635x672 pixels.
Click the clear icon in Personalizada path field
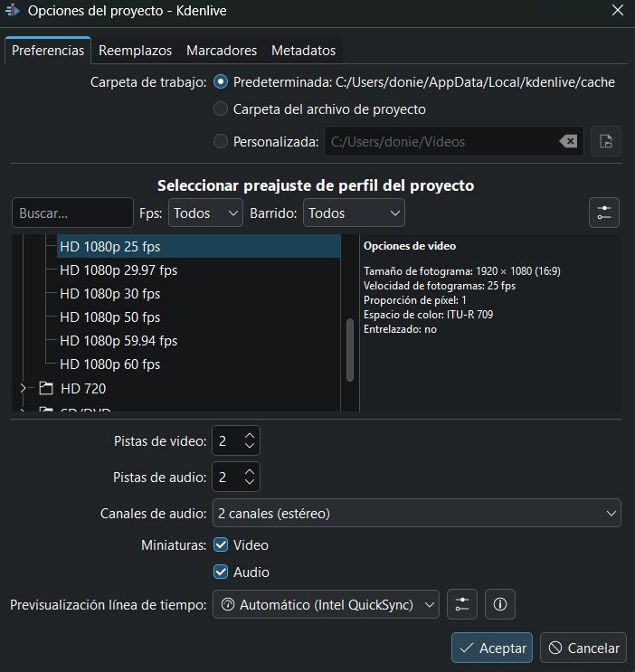coord(568,141)
